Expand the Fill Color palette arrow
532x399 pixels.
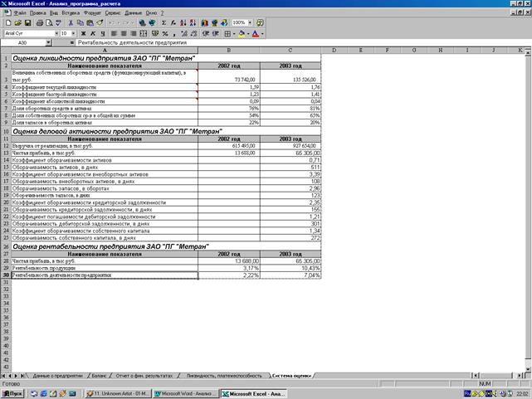(248, 33)
